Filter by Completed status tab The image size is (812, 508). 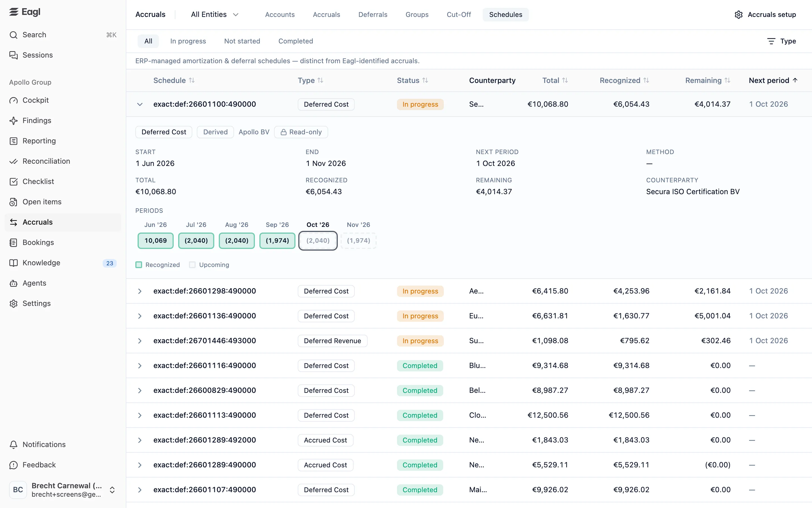coord(295,41)
